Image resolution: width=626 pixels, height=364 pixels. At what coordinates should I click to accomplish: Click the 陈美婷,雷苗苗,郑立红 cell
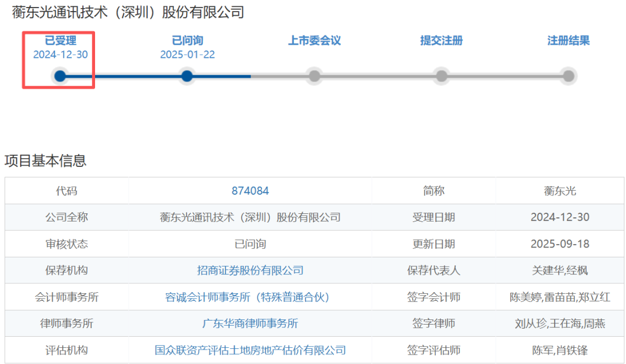560,297
